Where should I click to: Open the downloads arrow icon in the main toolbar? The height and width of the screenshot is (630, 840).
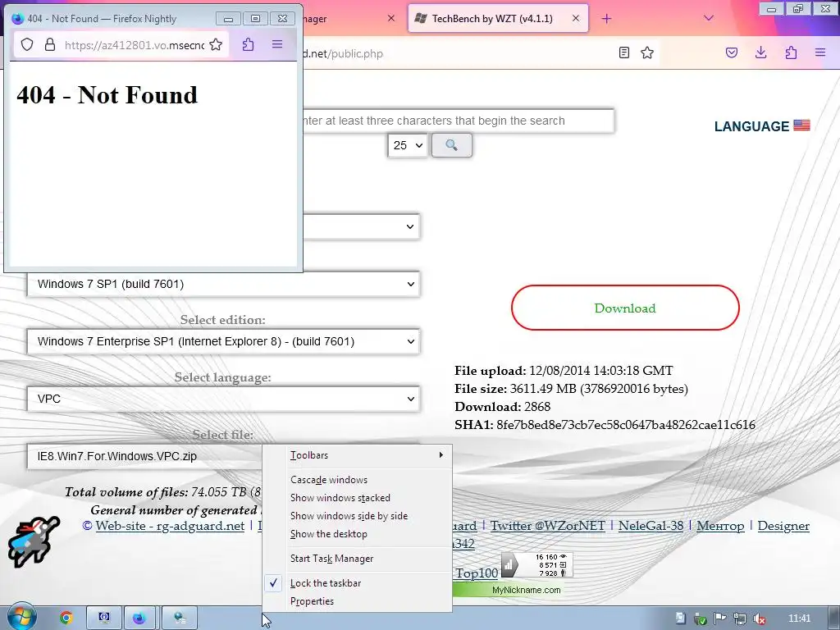pyautogui.click(x=760, y=52)
